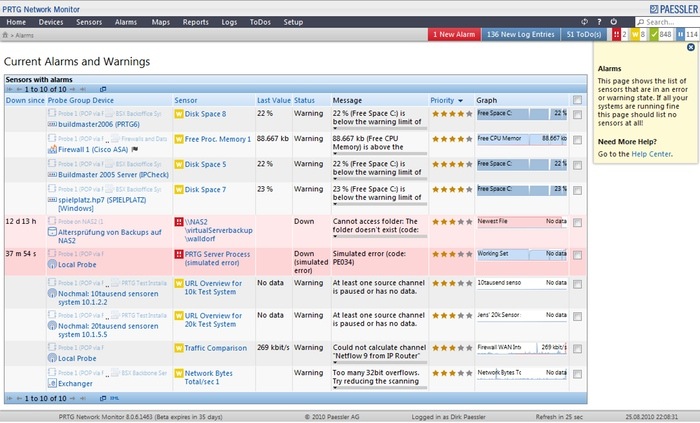Expand the message for the Free Proc. Memory 1 row
700x423 pixels.
pos(380,153)
